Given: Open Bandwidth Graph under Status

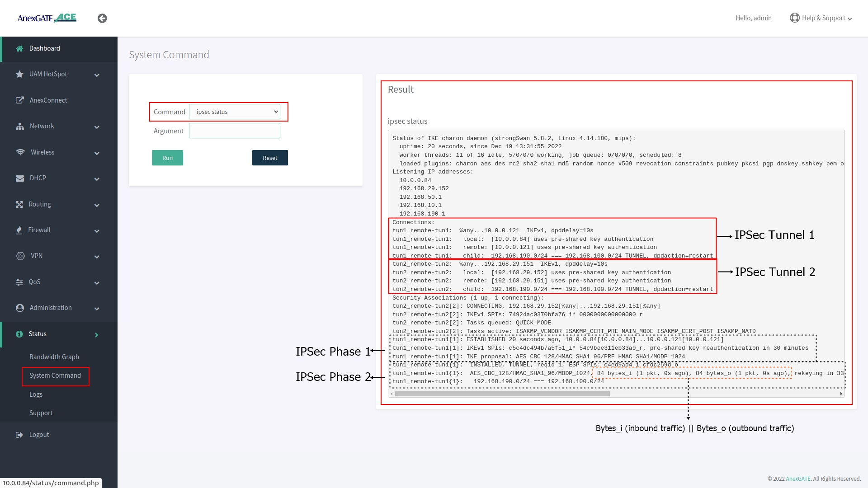Looking at the screenshot, I should point(54,357).
